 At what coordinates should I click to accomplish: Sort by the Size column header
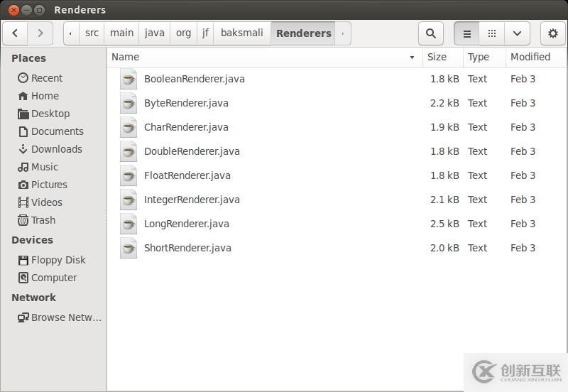coord(437,57)
